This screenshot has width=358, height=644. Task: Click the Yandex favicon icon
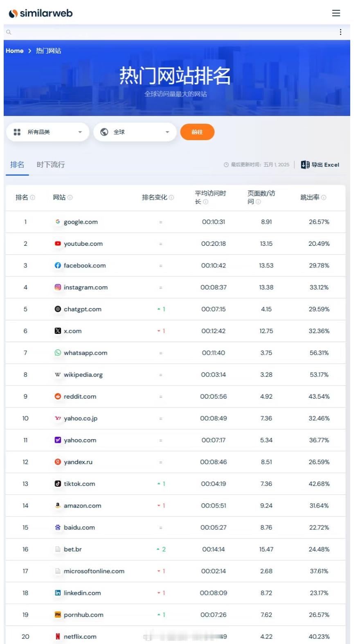tap(58, 462)
